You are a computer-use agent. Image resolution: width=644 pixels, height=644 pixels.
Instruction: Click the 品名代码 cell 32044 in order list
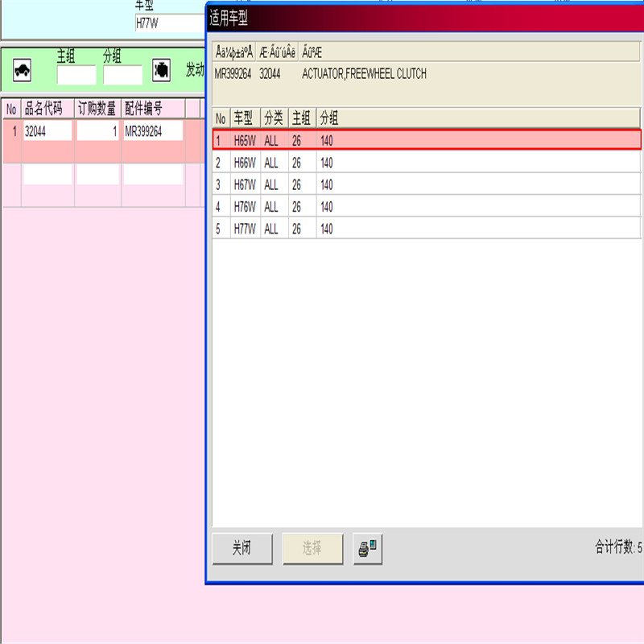(x=47, y=131)
